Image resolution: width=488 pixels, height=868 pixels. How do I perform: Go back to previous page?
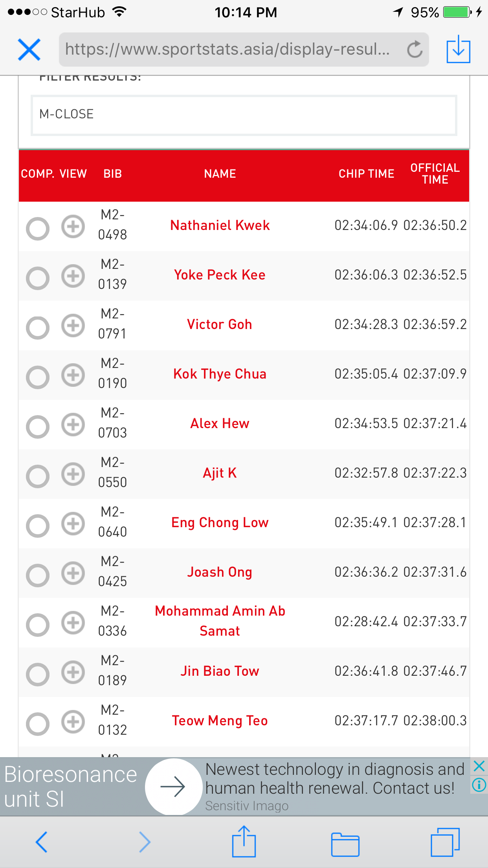42,842
